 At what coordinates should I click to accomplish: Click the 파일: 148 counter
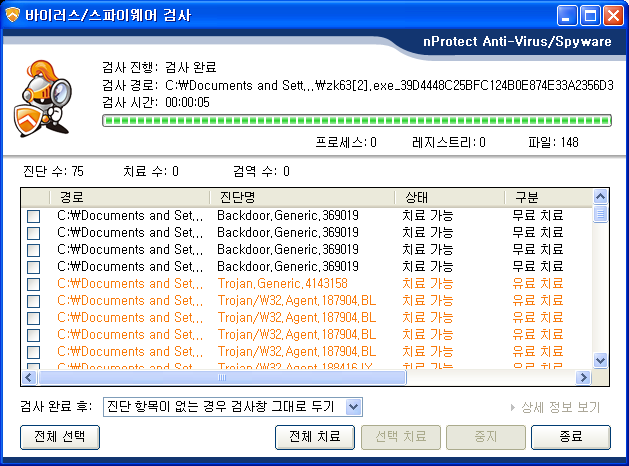pyautogui.click(x=553, y=142)
